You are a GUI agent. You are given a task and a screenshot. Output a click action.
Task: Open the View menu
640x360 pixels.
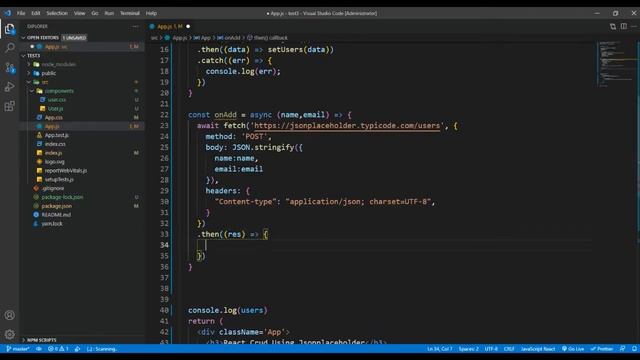[x=79, y=13]
